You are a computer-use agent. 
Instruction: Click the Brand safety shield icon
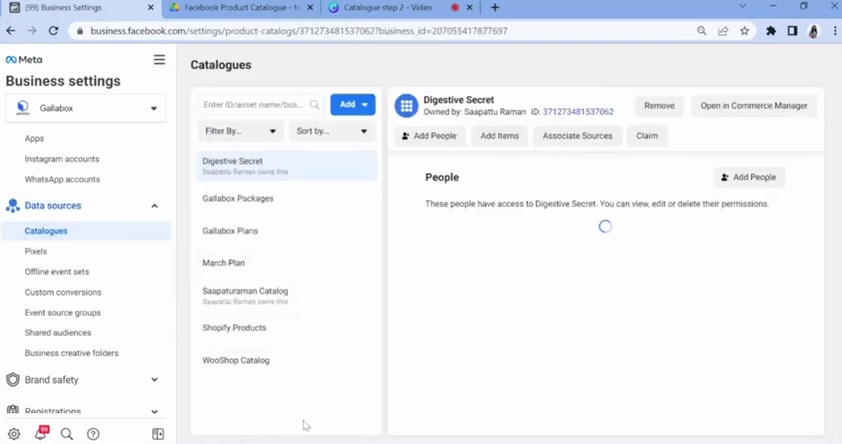pos(13,380)
